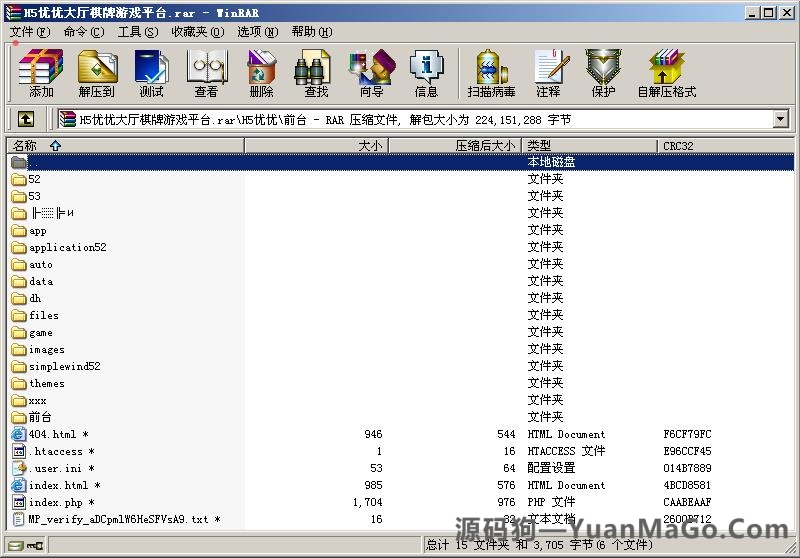Open the Tools (工具) menu

tap(138, 32)
